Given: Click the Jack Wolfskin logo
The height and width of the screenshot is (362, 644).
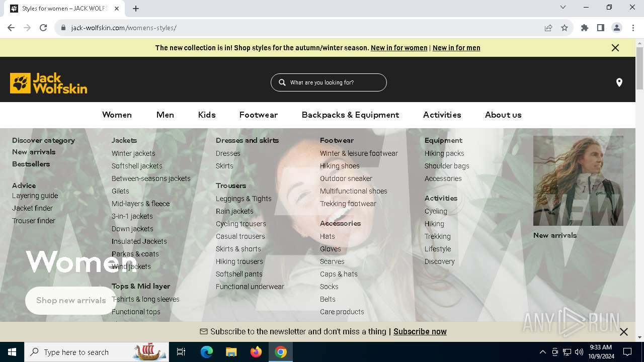Looking at the screenshot, I should [x=48, y=83].
